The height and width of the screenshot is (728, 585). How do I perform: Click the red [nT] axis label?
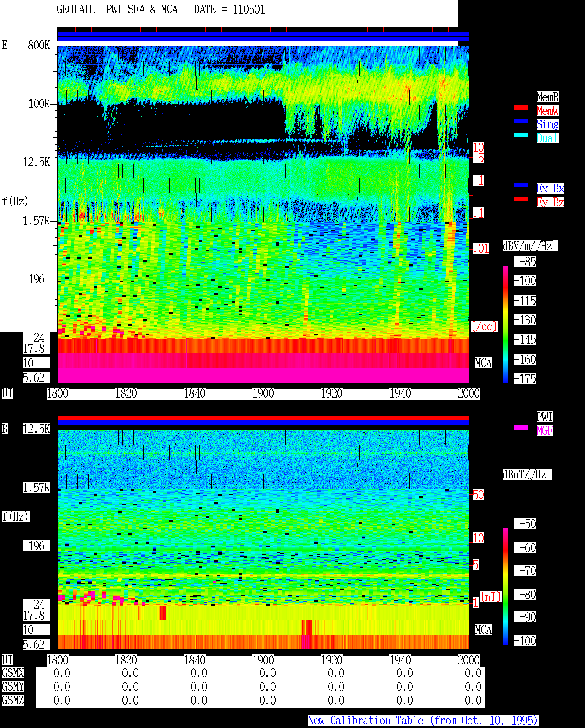pyautogui.click(x=491, y=597)
